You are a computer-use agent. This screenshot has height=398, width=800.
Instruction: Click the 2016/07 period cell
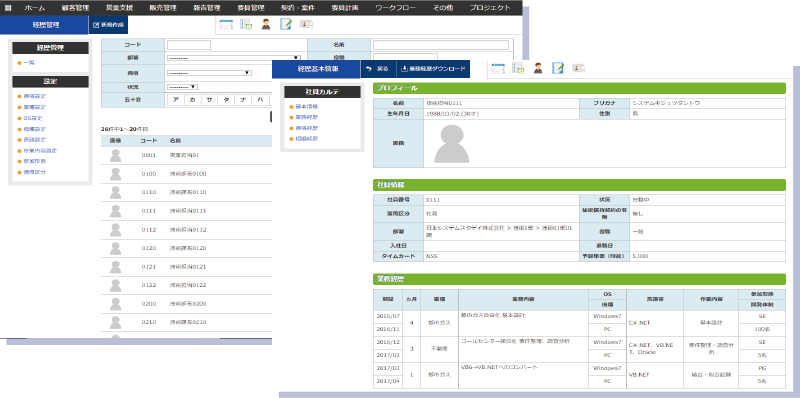point(388,316)
